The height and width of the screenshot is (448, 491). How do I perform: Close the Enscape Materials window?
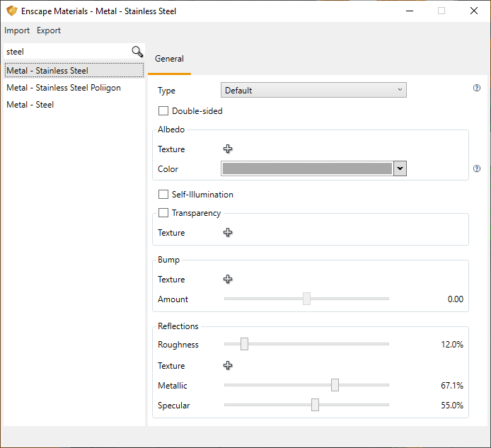click(474, 11)
